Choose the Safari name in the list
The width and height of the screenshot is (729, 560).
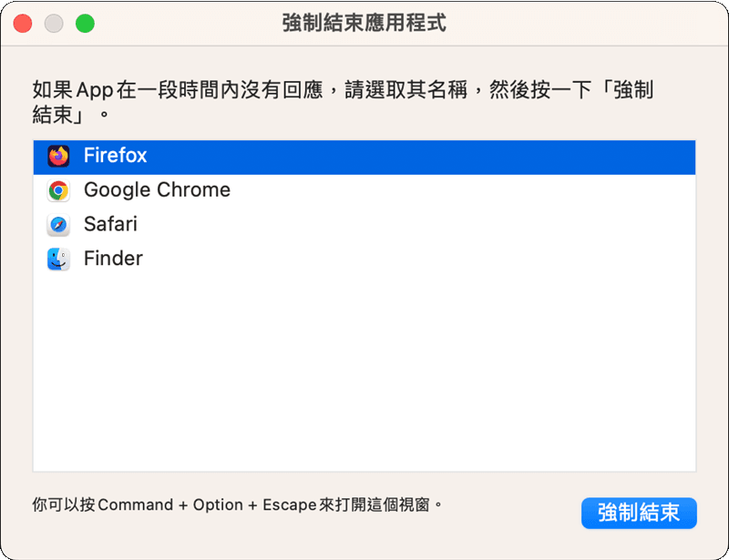(x=110, y=224)
